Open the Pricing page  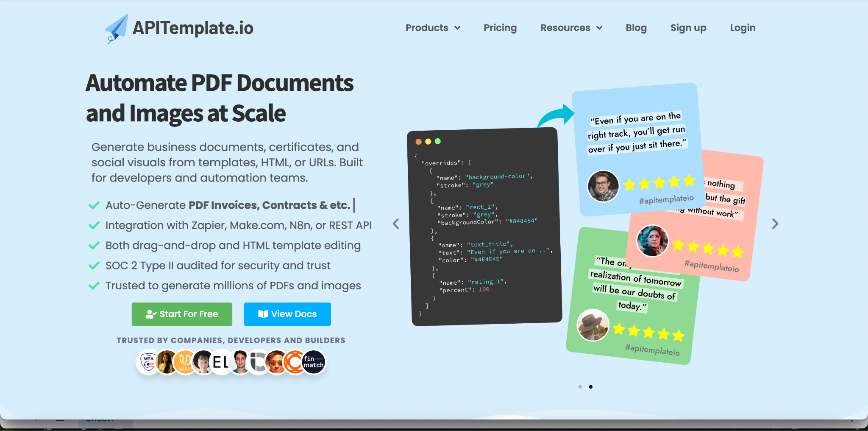click(500, 28)
